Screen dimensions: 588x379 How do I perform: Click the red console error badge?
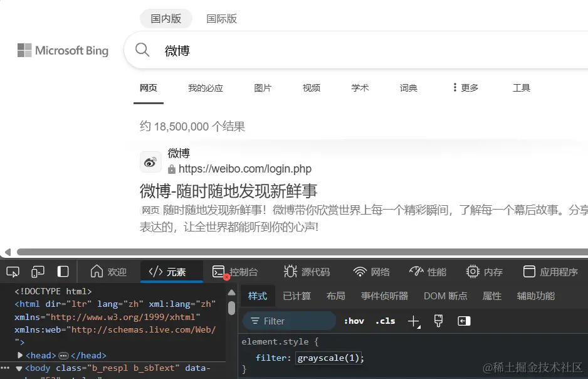(226, 277)
